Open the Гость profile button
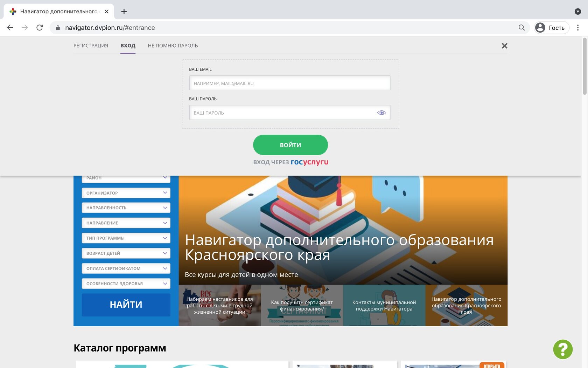588x368 pixels. point(552,28)
